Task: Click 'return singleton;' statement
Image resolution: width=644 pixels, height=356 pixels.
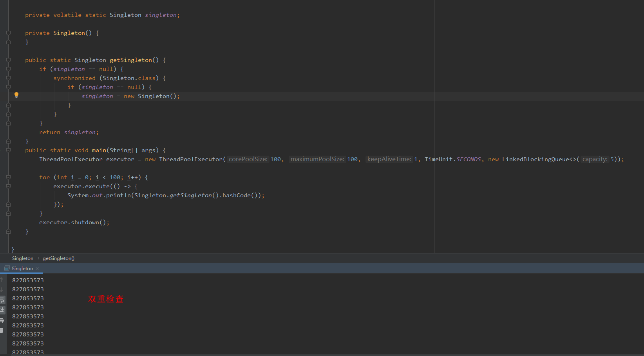Action: click(x=69, y=132)
